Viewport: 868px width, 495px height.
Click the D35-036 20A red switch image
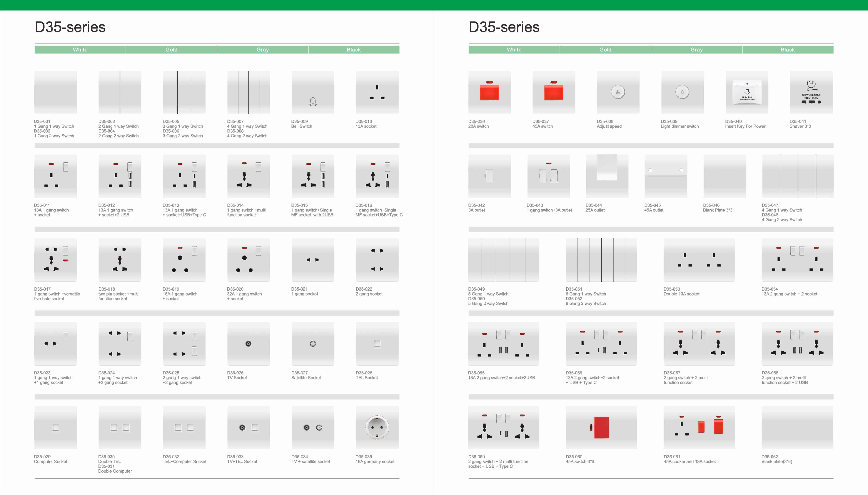click(489, 92)
